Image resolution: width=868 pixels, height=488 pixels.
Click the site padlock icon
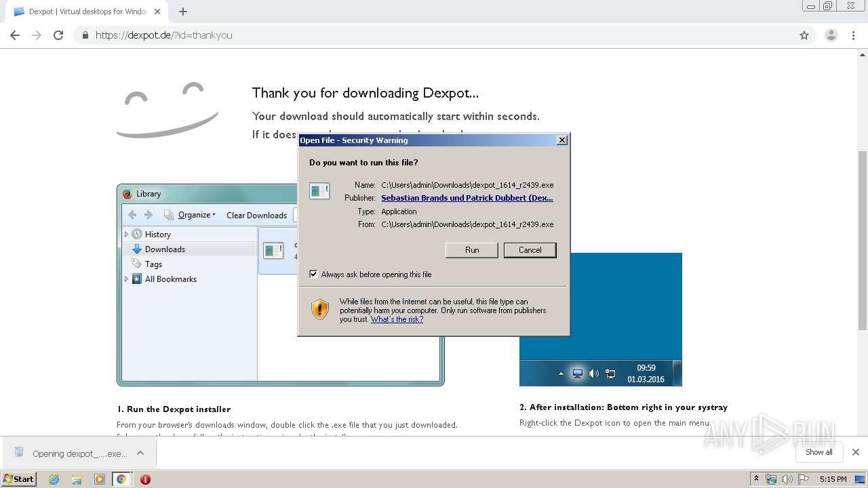coord(85,35)
